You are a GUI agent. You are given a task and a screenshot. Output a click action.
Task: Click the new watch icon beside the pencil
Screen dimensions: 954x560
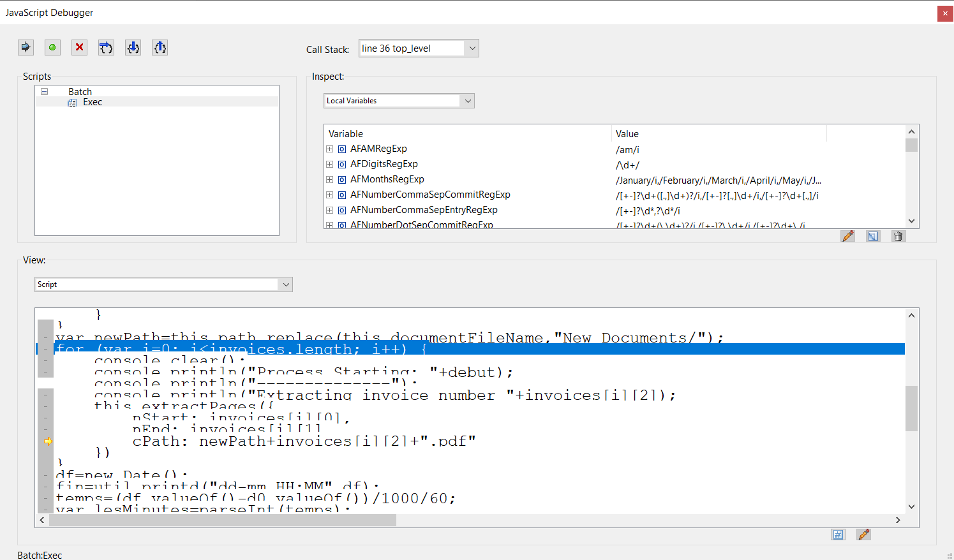point(872,236)
